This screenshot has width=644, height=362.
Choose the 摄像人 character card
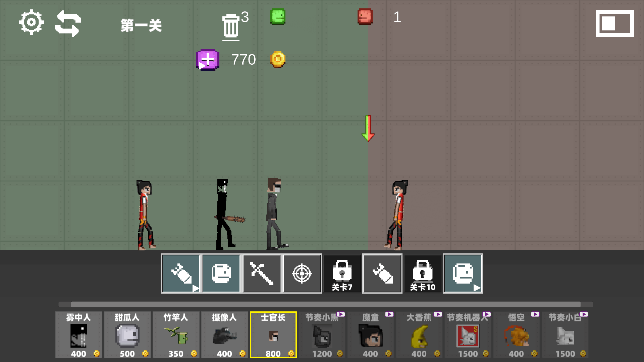click(225, 335)
